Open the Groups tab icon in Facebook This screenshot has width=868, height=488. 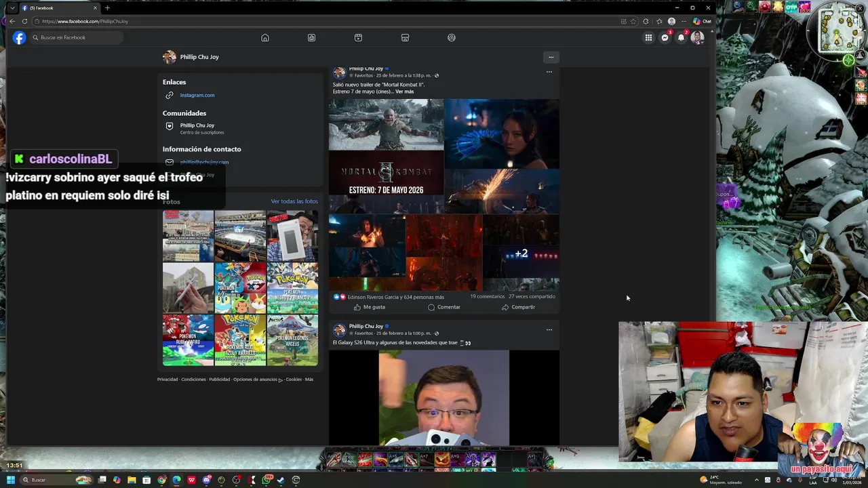[452, 37]
